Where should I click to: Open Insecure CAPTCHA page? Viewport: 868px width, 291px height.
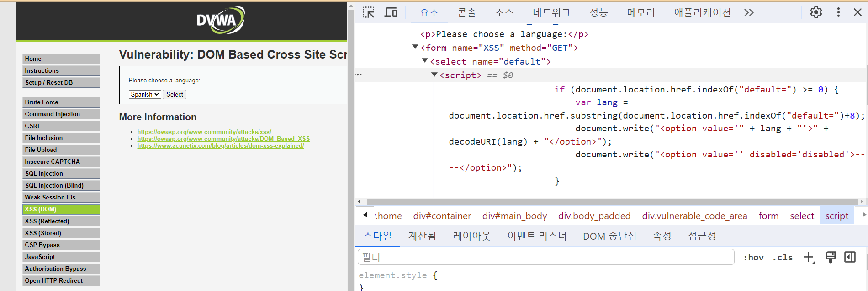click(61, 162)
